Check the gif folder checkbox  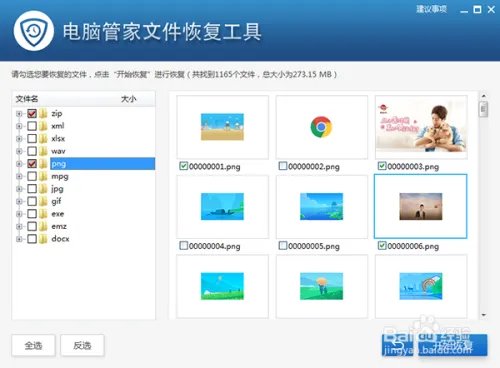coord(32,201)
